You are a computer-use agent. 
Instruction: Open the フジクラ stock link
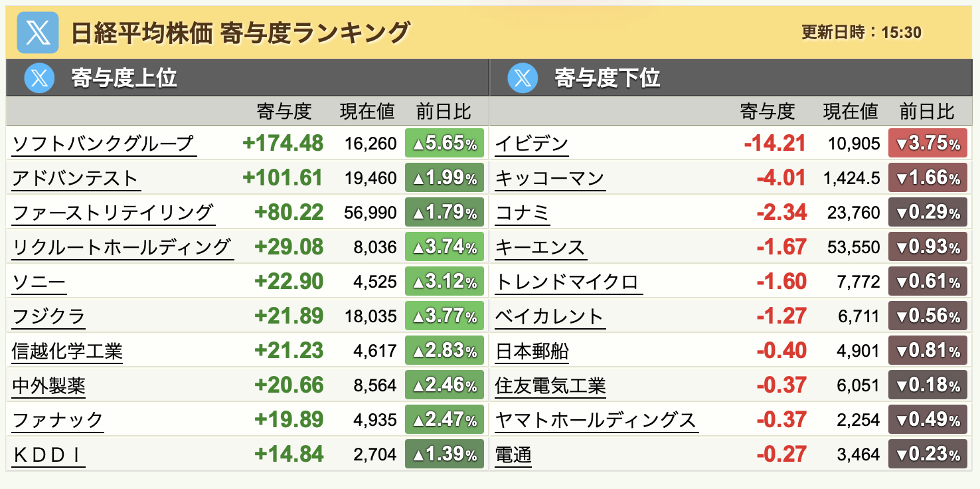point(48,316)
